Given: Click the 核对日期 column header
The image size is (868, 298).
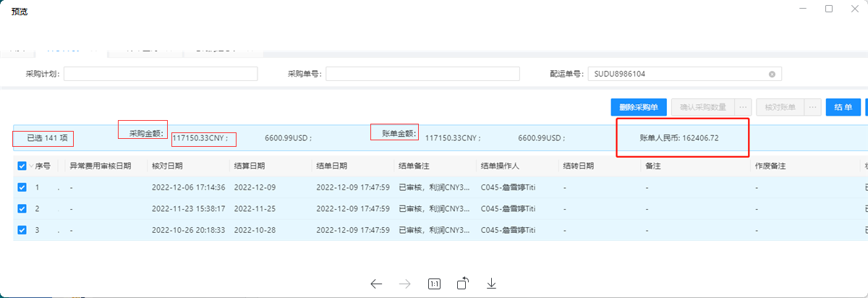Looking at the screenshot, I should 167,166.
